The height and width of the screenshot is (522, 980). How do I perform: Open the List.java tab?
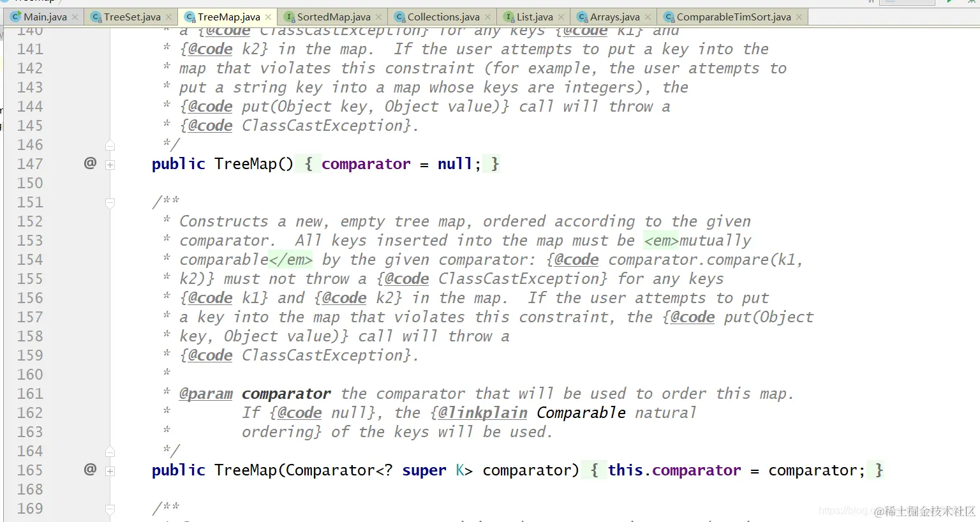(534, 17)
